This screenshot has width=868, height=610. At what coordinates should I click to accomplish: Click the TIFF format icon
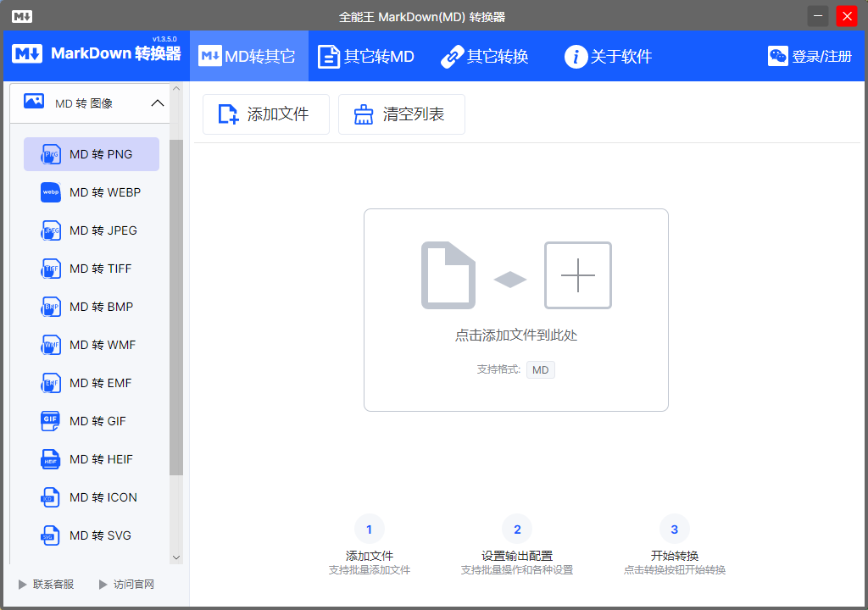coord(51,269)
